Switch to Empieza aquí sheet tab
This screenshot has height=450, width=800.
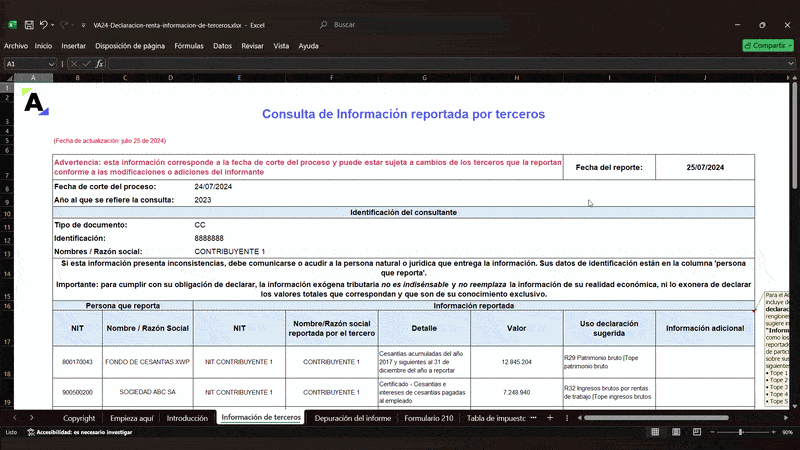[x=132, y=418]
